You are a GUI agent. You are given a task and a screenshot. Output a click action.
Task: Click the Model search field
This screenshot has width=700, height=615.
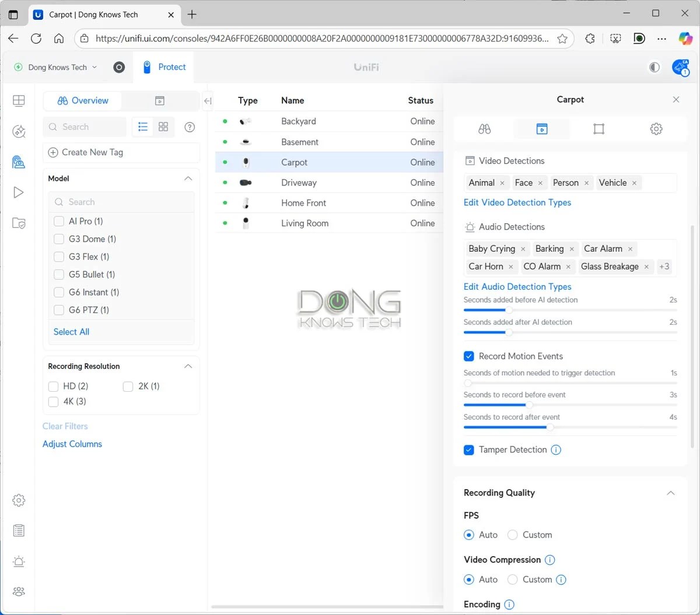tap(121, 202)
